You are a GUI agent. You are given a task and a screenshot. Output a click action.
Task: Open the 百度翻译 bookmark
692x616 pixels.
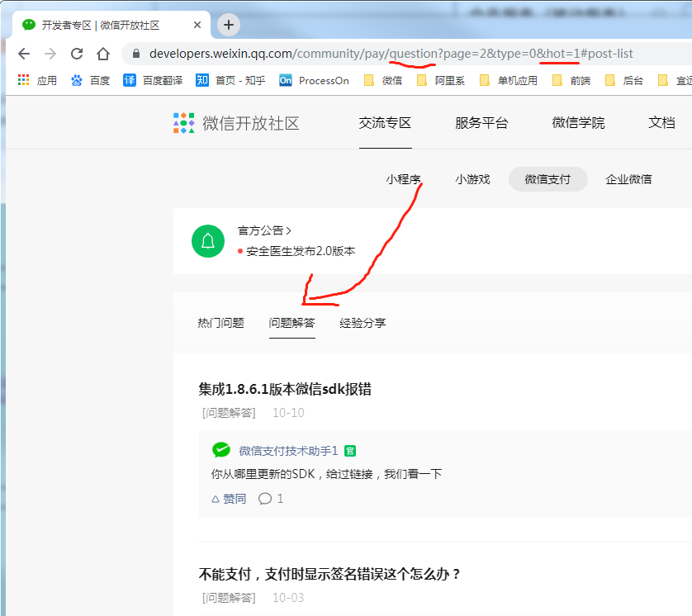point(154,80)
